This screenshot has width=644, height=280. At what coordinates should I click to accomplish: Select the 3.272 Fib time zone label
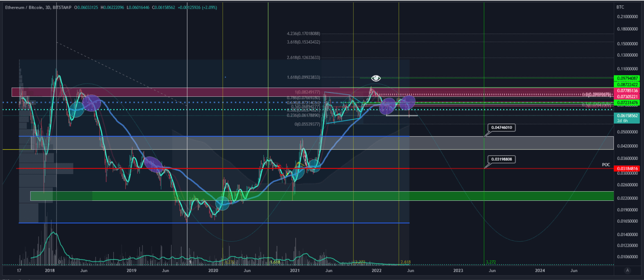tap(491, 262)
